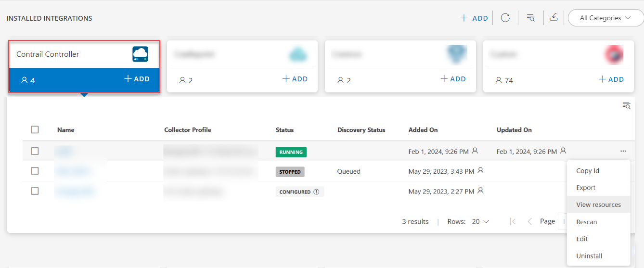The image size is (644, 268).
Task: Click the user icon next to Updated On date
Action: [563, 151]
